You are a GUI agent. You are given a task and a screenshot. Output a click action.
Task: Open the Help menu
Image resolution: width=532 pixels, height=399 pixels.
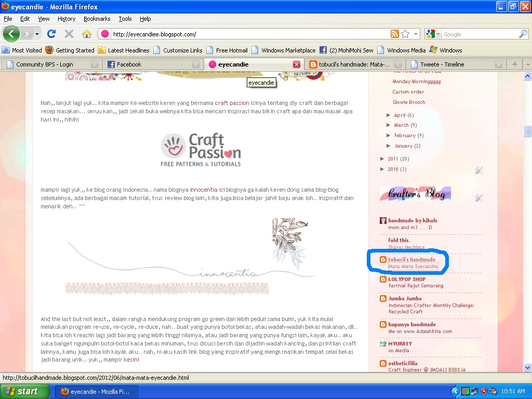145,19
